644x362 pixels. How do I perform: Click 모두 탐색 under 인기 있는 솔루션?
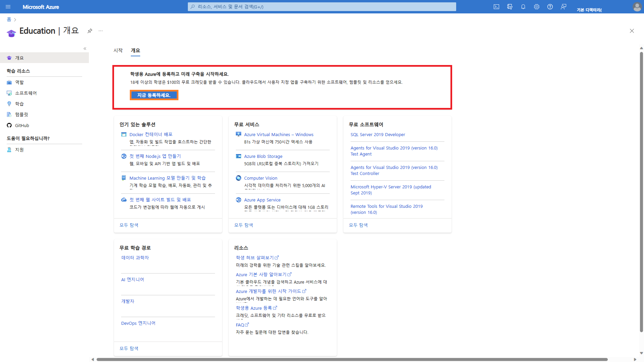(x=129, y=225)
